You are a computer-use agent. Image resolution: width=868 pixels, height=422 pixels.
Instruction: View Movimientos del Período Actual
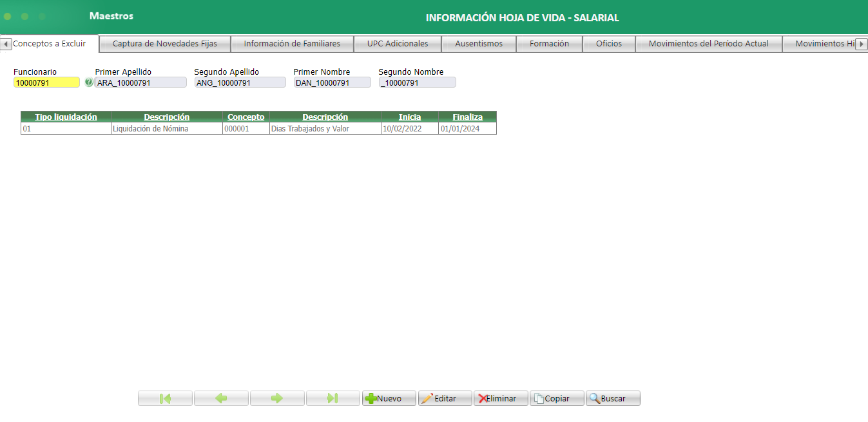click(708, 44)
